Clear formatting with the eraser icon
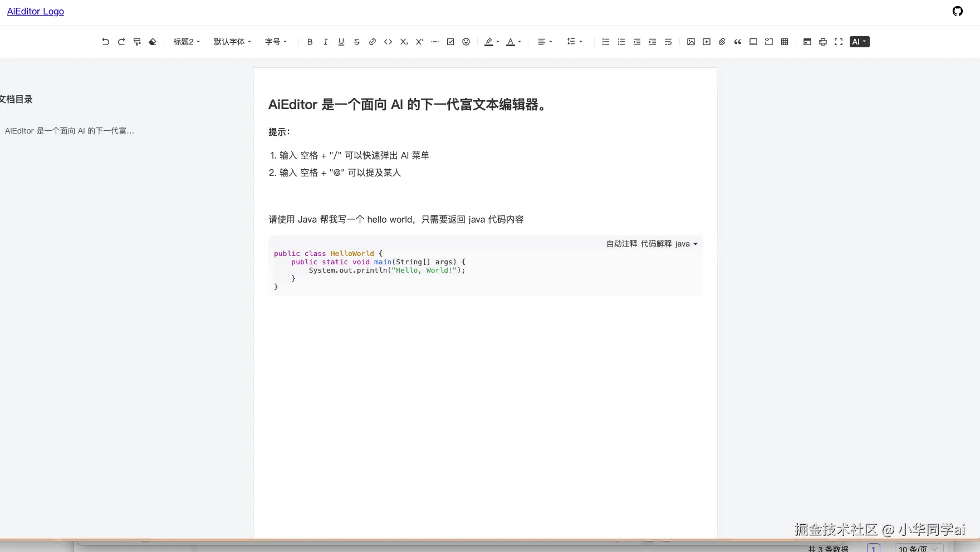The image size is (980, 552). 153,42
